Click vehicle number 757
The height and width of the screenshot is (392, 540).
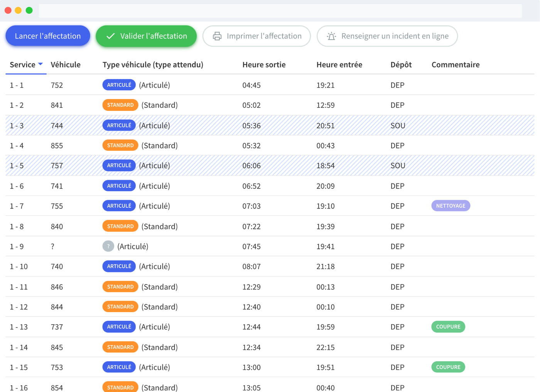(57, 166)
